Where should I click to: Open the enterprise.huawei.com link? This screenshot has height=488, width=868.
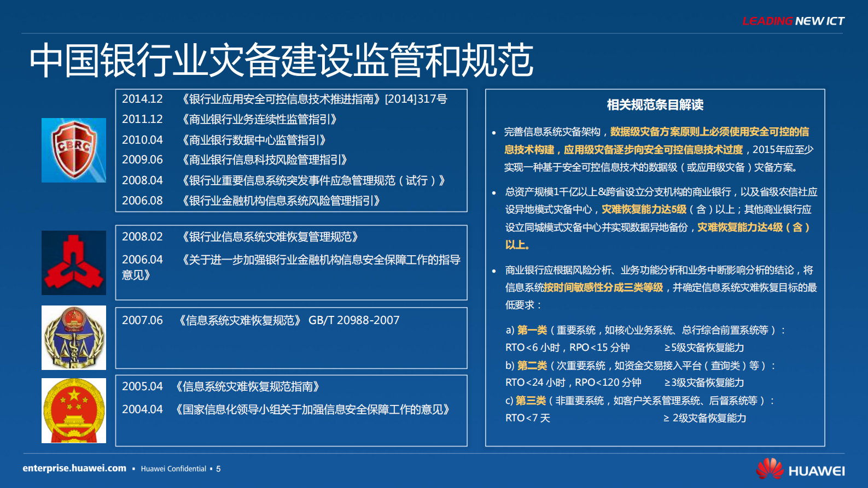(x=74, y=468)
